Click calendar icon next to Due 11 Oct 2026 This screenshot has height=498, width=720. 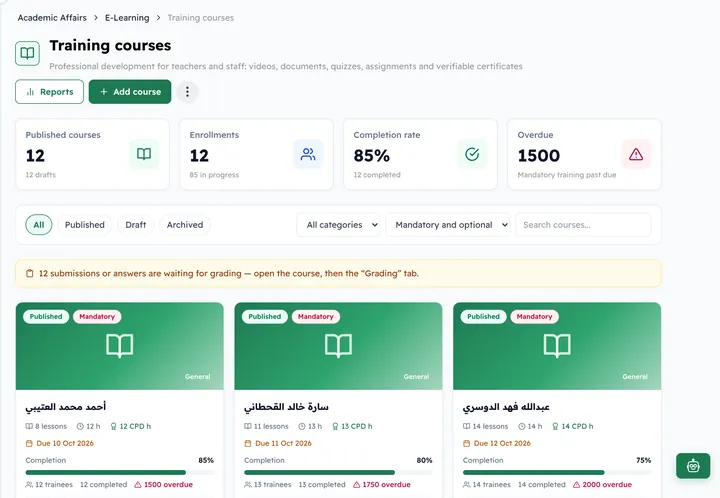248,443
